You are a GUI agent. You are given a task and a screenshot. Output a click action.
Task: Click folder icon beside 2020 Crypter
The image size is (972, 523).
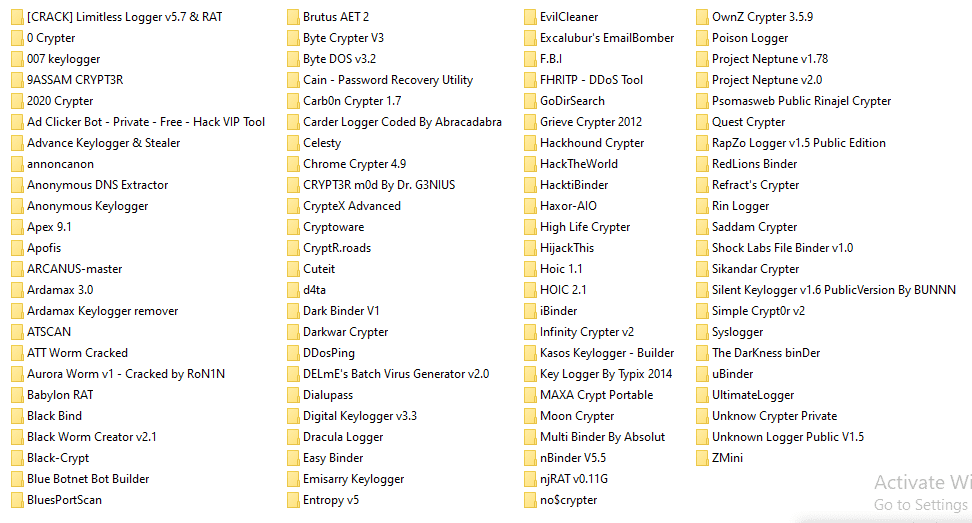17,102
